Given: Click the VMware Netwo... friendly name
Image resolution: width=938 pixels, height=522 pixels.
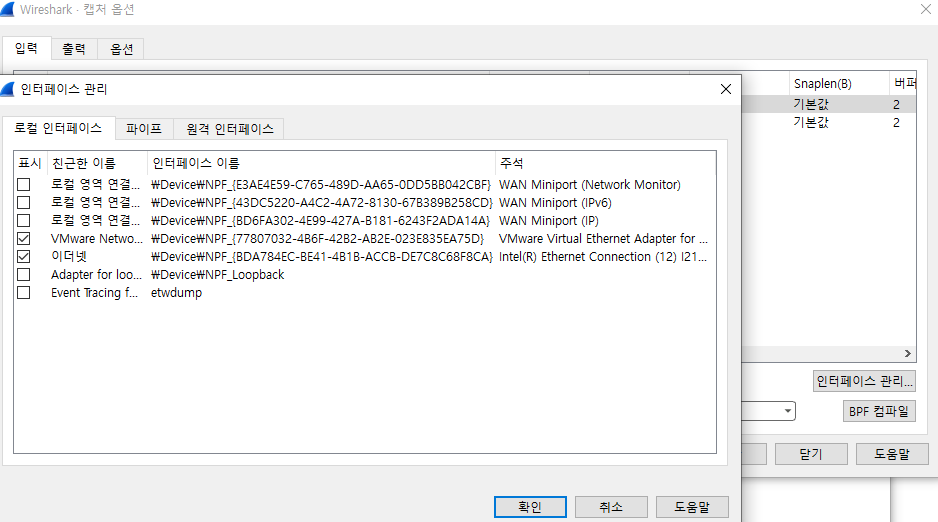Looking at the screenshot, I should tap(97, 239).
